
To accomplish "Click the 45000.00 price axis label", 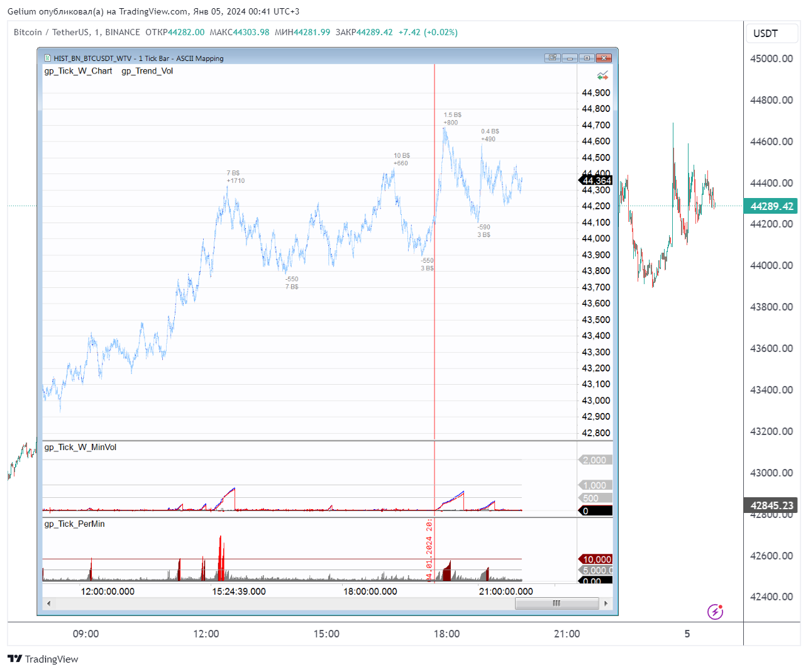I will click(772, 58).
